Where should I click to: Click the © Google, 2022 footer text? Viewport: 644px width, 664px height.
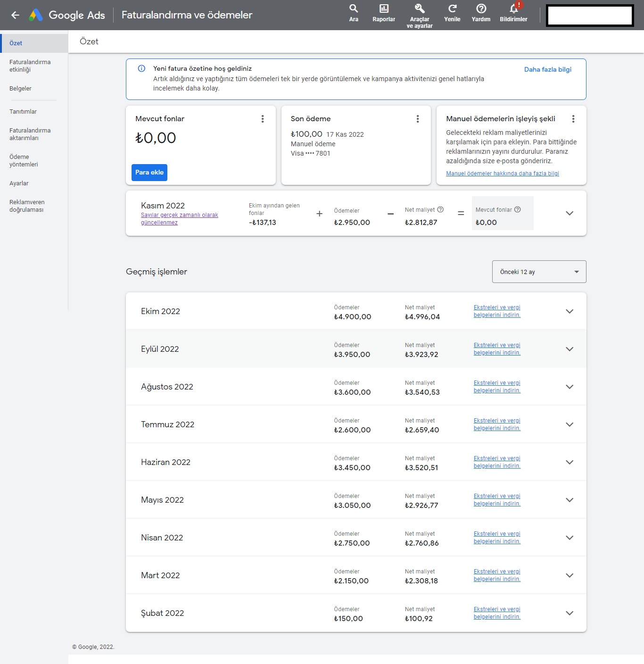coord(93,647)
